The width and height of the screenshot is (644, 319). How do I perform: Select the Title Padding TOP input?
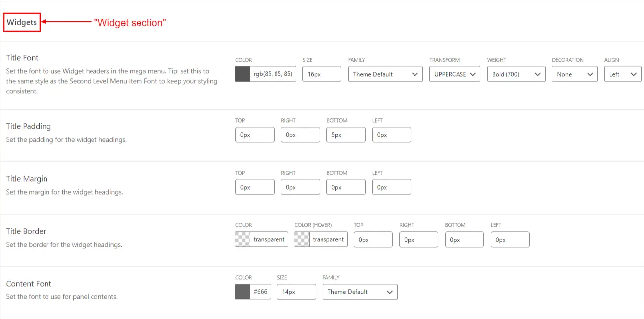pos(254,134)
